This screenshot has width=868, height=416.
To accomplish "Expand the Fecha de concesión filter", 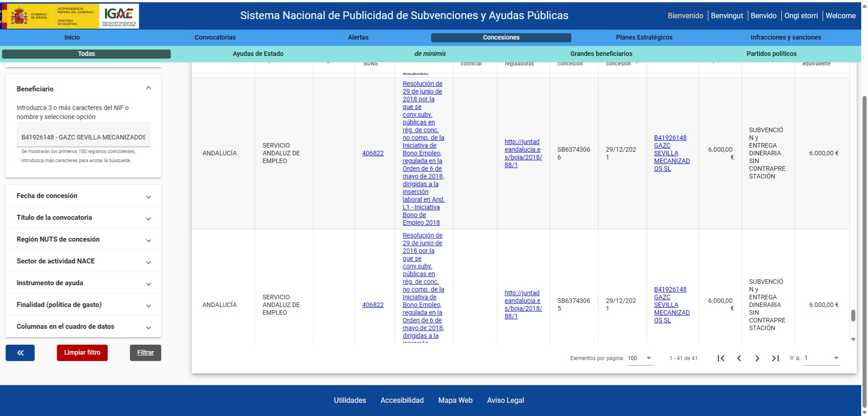I will (148, 197).
